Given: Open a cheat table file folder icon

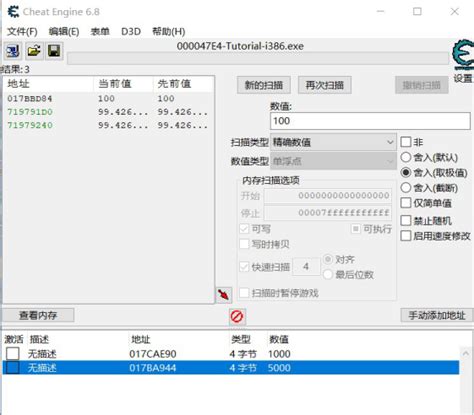Looking at the screenshot, I should pos(34,51).
